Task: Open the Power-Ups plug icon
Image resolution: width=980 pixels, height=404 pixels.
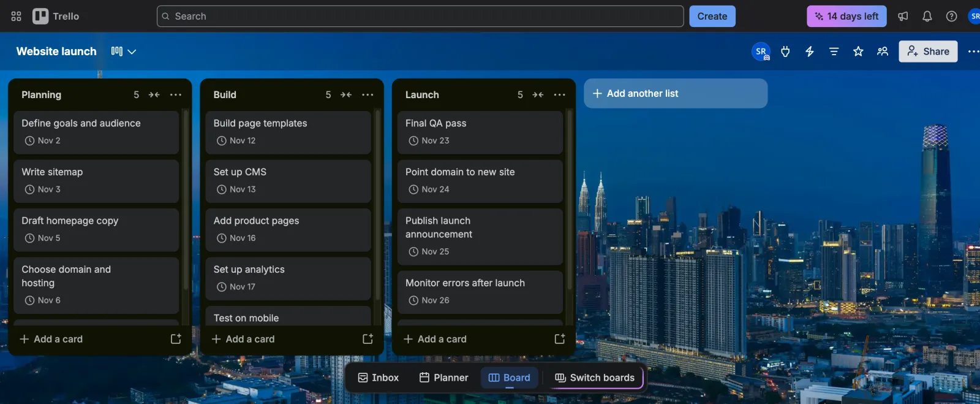Action: pyautogui.click(x=785, y=51)
